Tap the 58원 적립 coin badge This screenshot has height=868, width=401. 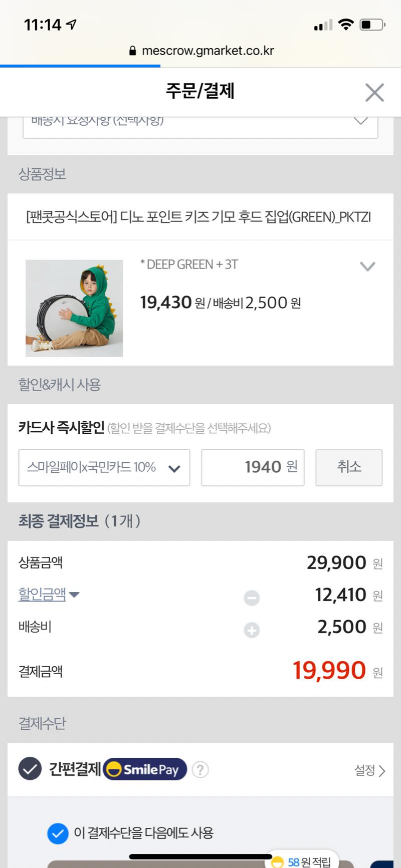(277, 862)
